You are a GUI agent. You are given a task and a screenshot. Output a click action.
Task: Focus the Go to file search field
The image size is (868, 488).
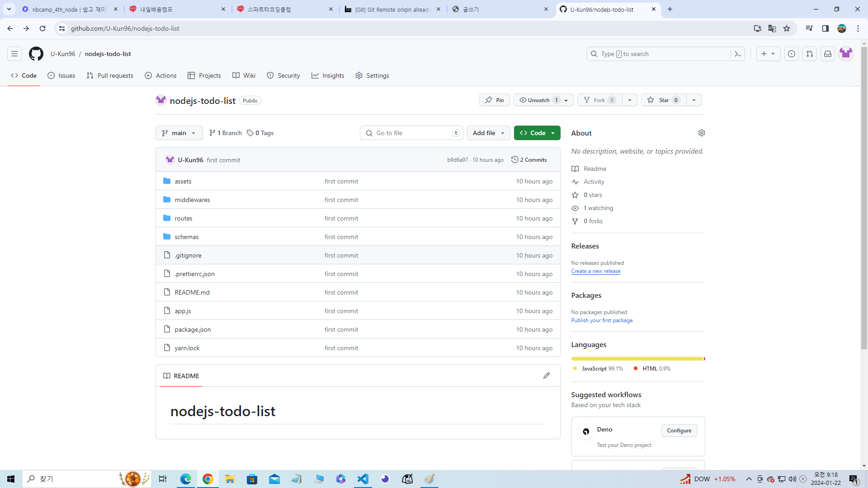coord(411,133)
